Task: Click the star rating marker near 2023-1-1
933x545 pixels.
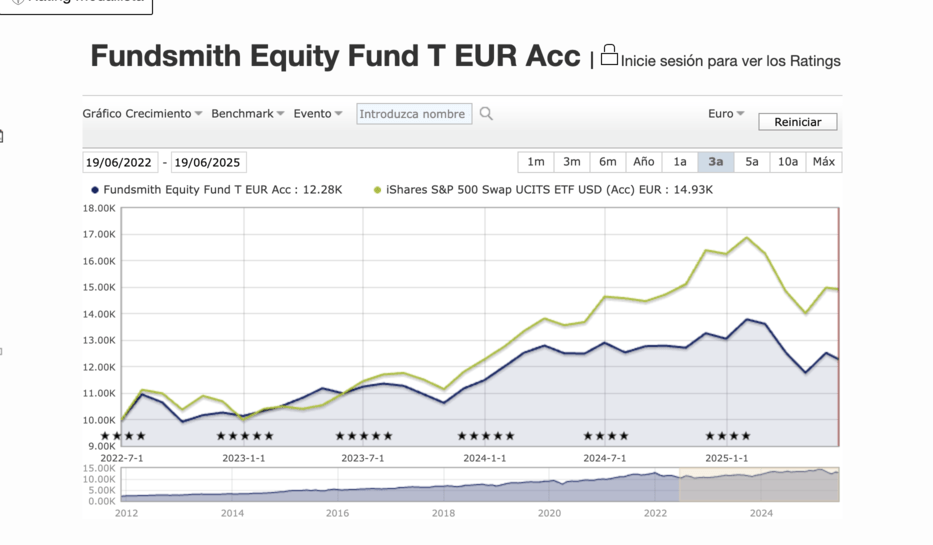Action: coord(245,436)
